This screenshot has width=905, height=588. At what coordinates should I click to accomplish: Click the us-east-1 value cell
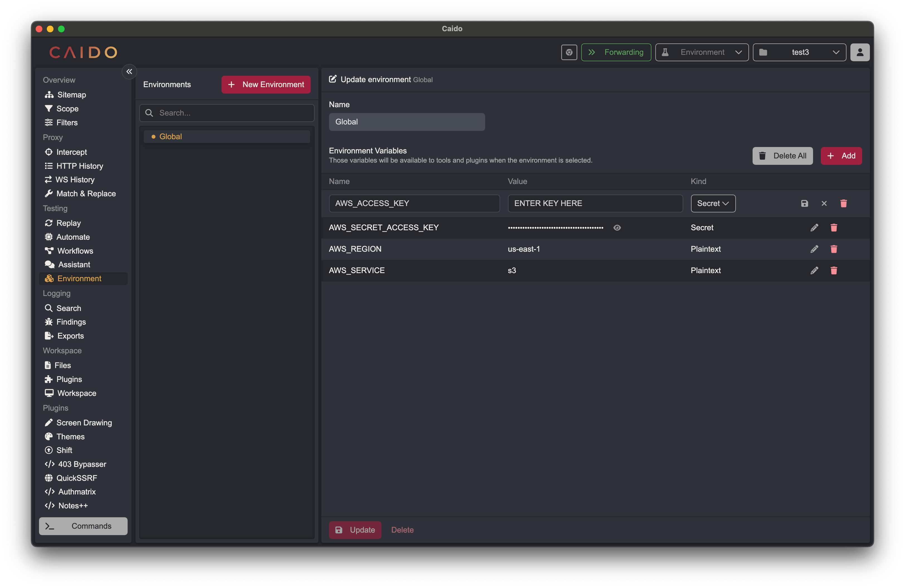click(x=524, y=249)
